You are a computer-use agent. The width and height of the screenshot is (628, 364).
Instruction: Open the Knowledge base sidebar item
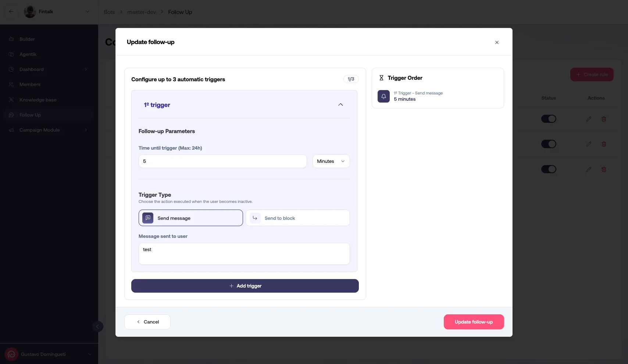(x=38, y=100)
